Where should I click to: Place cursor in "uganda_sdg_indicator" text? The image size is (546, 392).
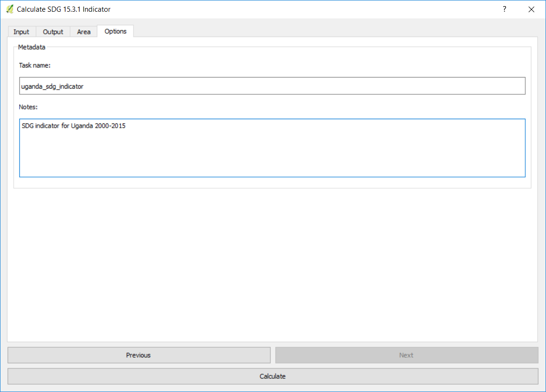pos(52,86)
